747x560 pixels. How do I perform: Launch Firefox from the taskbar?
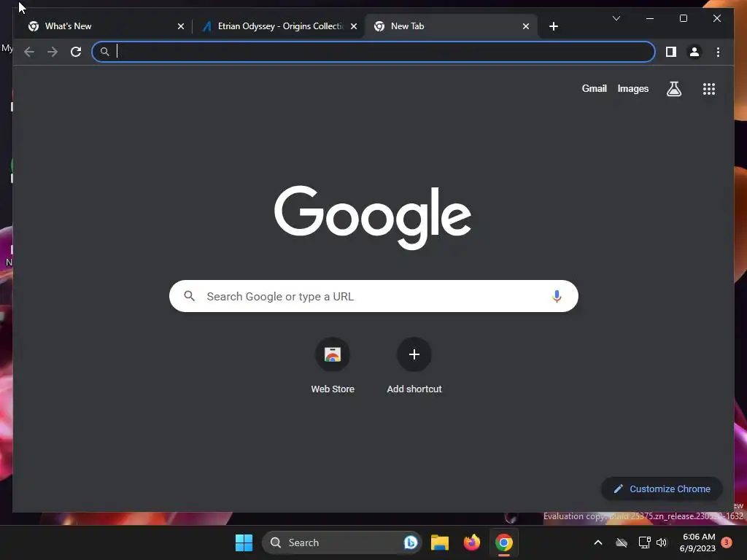[472, 542]
